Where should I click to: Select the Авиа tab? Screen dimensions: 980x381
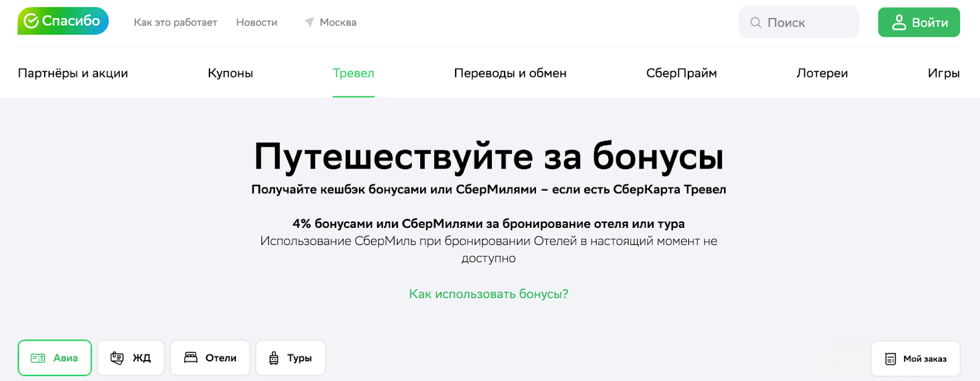pos(55,358)
